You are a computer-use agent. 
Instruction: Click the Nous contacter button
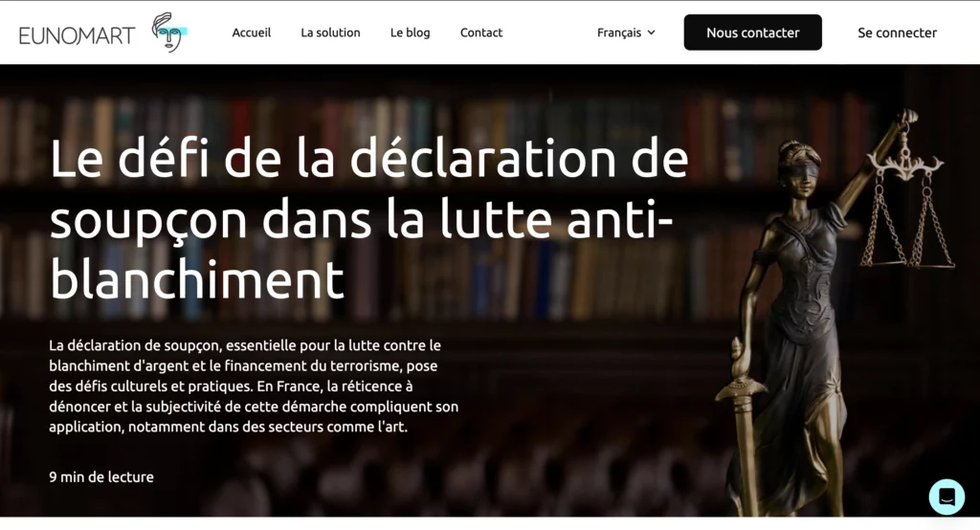tap(752, 33)
